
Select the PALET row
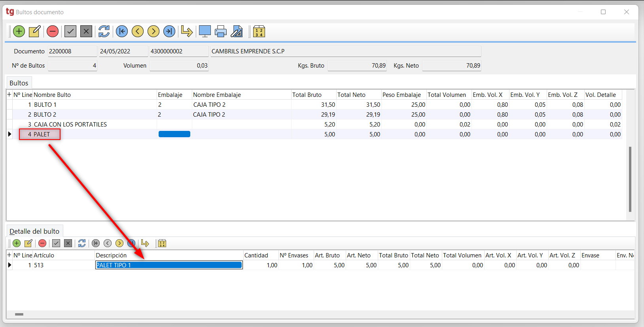tap(314, 134)
